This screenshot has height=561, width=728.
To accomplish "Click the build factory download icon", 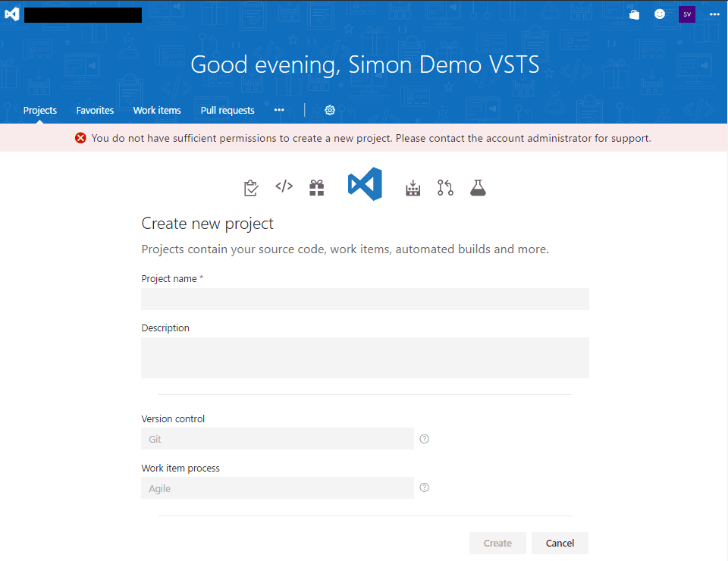I will [413, 188].
